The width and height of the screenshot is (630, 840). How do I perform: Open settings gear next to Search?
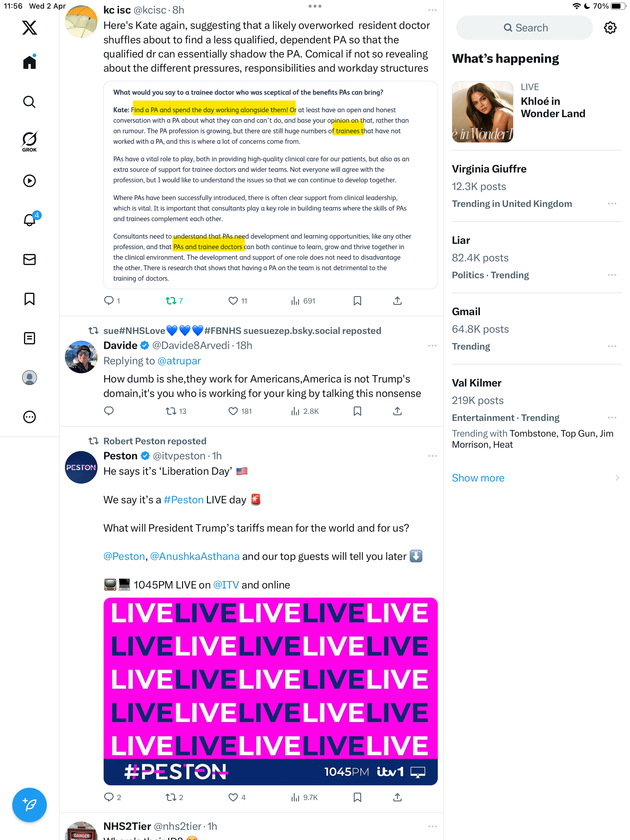(610, 28)
